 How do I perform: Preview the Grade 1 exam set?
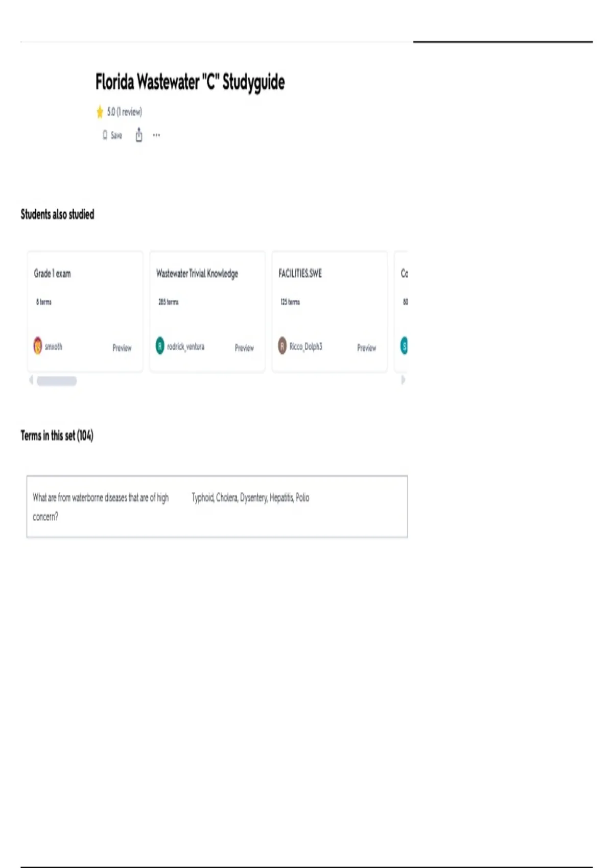[122, 348]
